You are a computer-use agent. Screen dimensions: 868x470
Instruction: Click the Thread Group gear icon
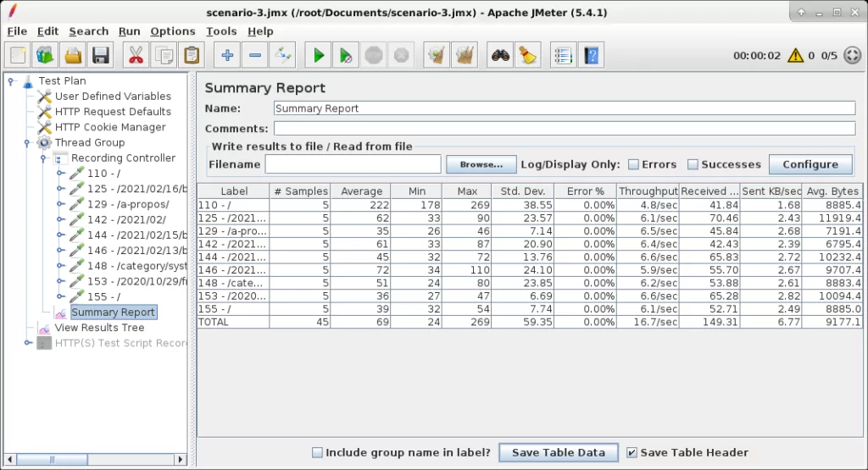[x=44, y=142]
